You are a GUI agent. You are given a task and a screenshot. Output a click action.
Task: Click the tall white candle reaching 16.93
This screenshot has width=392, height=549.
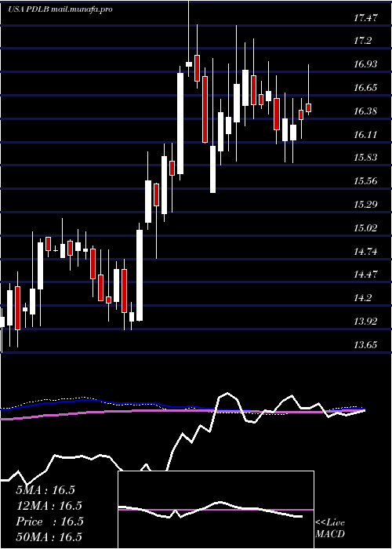point(180,123)
